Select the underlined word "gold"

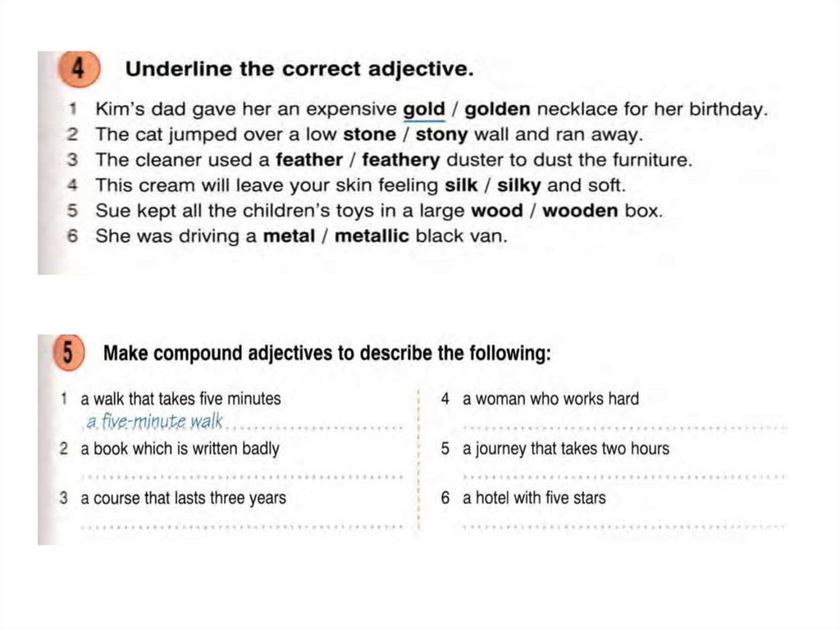[424, 109]
